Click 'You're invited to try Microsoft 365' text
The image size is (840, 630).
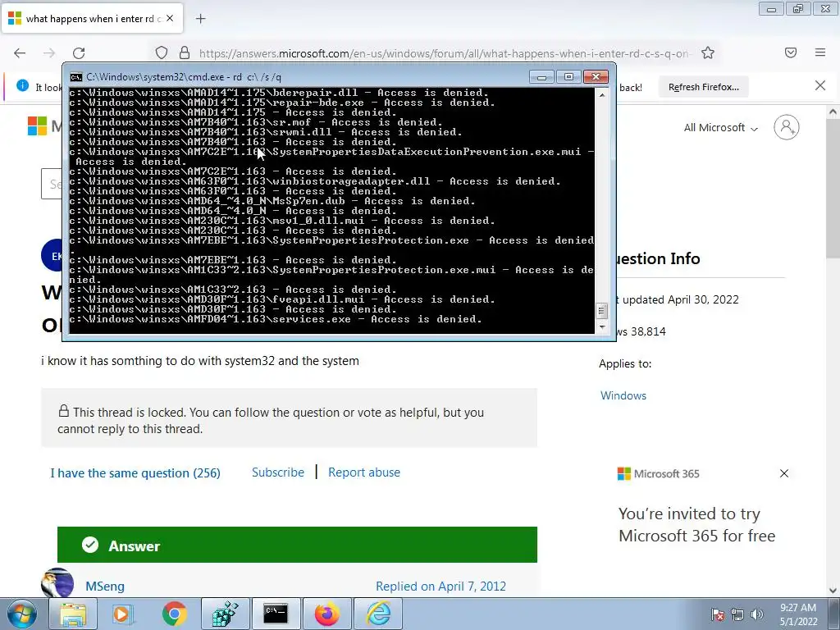696,524
